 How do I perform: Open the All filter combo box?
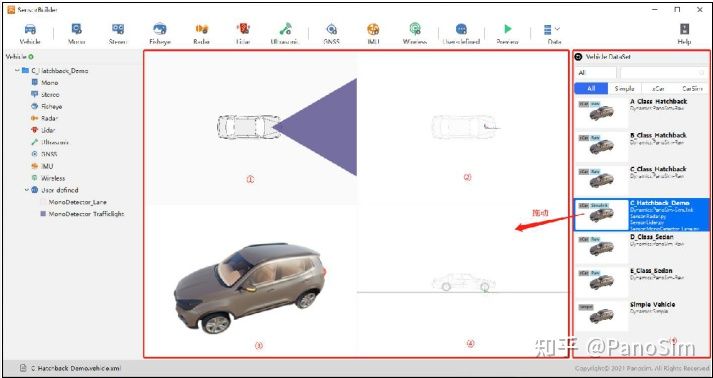pyautogui.click(x=595, y=73)
